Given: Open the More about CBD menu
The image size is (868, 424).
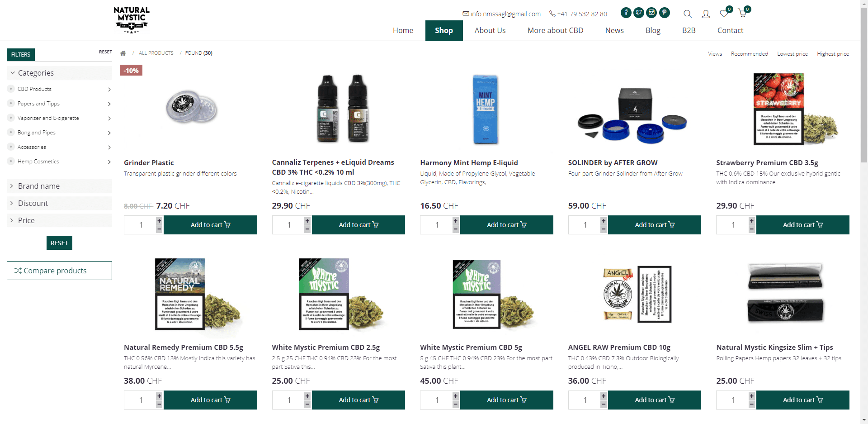Looking at the screenshot, I should (555, 30).
